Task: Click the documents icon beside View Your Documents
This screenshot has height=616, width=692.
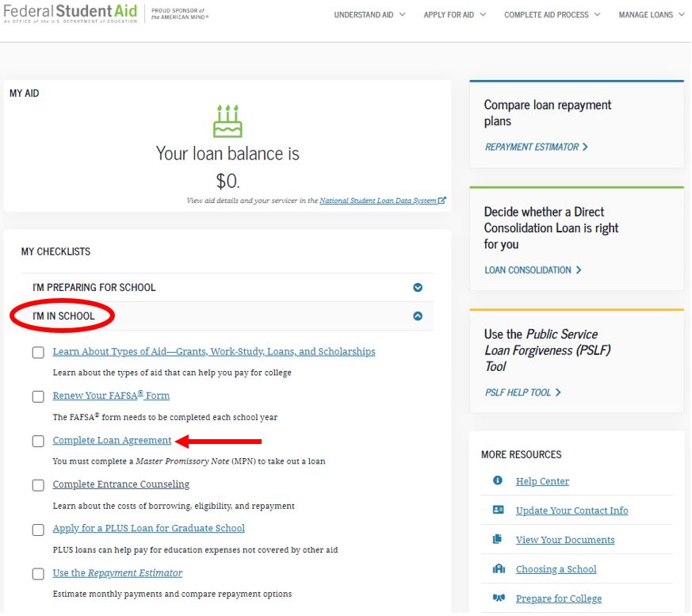Action: 497,539
